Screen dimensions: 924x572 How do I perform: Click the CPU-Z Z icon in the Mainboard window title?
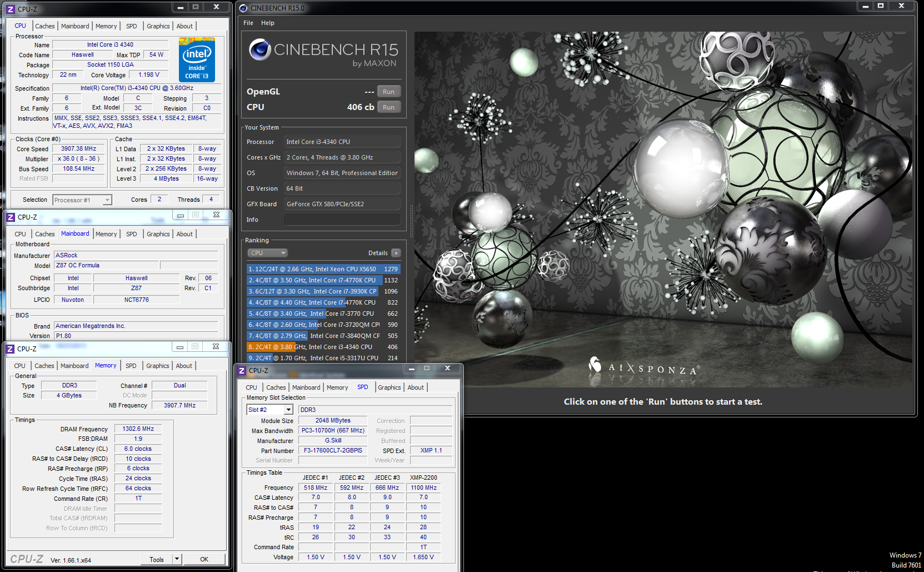coord(11,217)
